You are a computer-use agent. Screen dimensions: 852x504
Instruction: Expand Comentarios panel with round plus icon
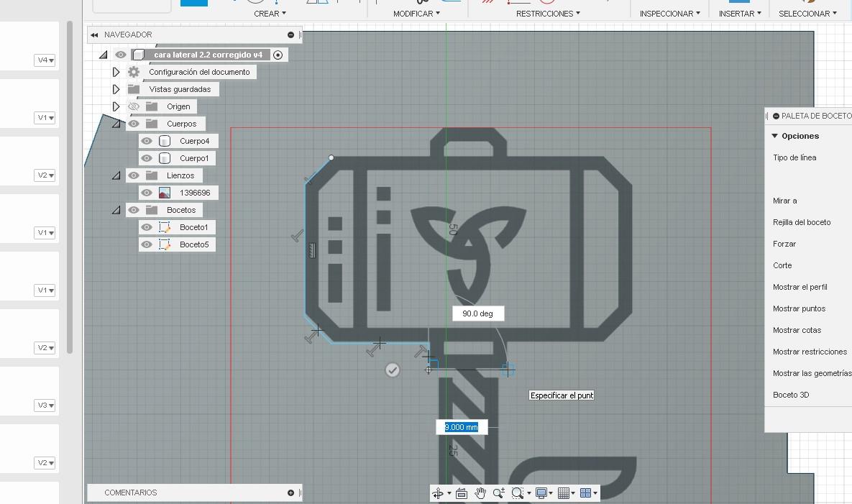coord(290,492)
